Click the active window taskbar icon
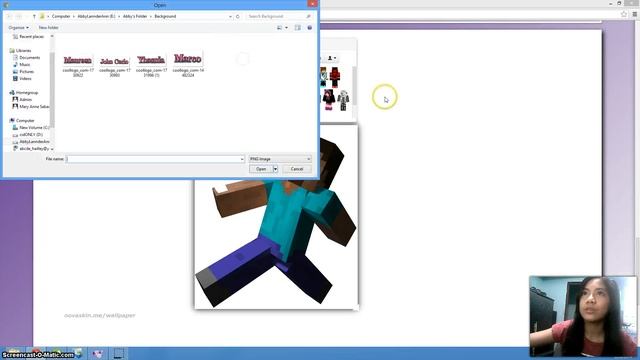The image size is (640, 360). tap(119, 354)
